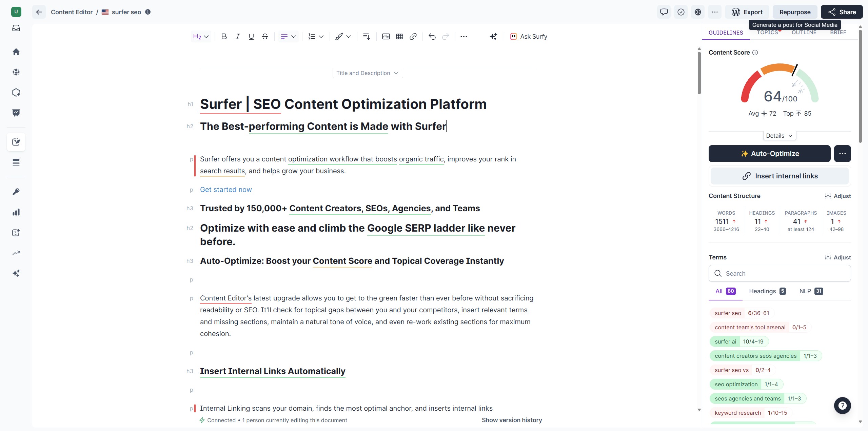The image size is (868, 431).
Task: Open the inbox icon in sidebar
Action: [16, 28]
